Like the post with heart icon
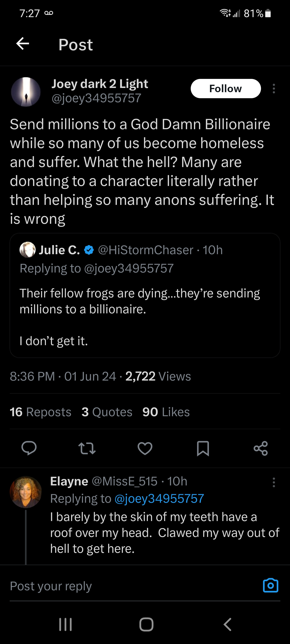 [145, 448]
